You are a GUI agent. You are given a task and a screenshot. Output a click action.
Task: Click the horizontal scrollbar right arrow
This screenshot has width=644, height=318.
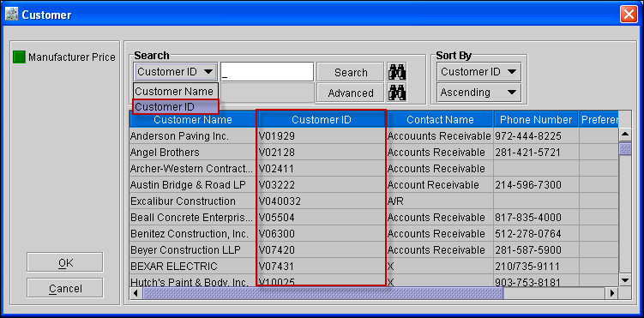pos(612,293)
